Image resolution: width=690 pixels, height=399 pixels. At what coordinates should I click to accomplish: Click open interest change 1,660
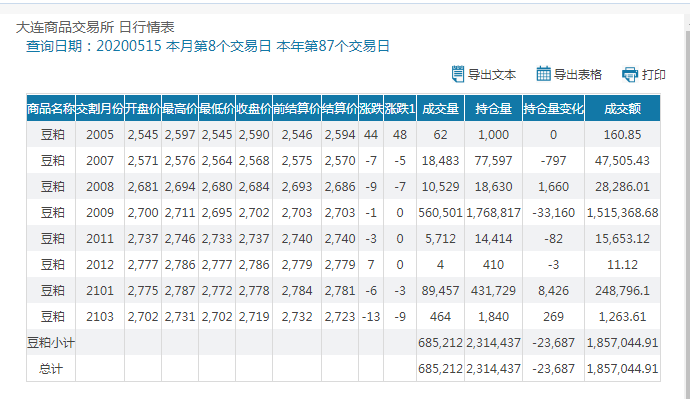[554, 187]
